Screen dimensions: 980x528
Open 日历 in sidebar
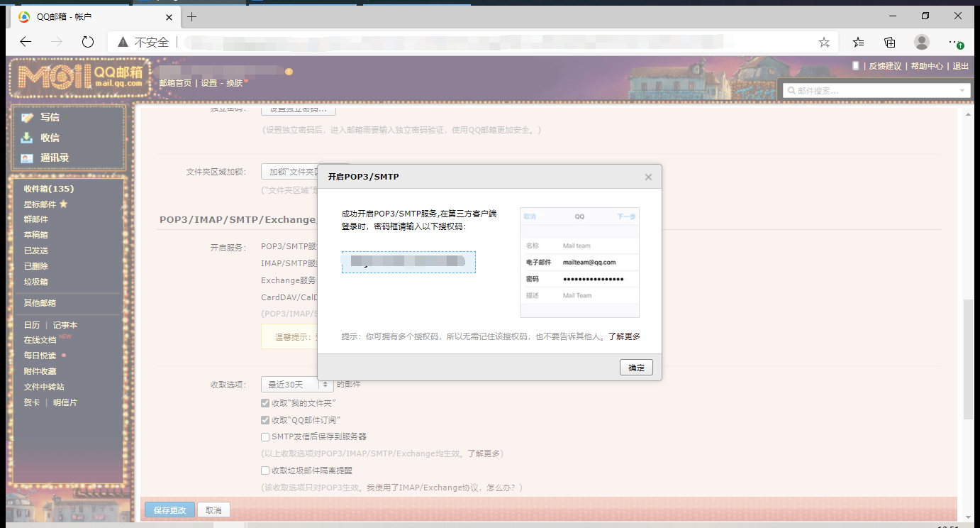click(x=32, y=325)
